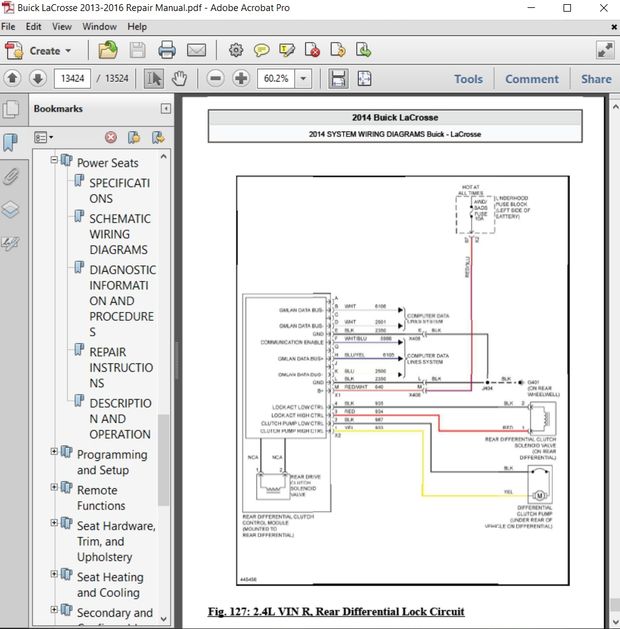Click the expand current bookmark icon
The height and width of the screenshot is (629, 620).
click(x=158, y=138)
